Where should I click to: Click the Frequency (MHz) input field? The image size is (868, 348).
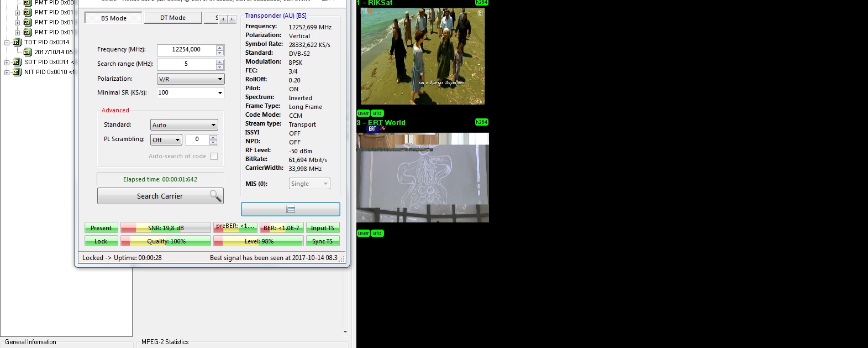[x=187, y=50]
